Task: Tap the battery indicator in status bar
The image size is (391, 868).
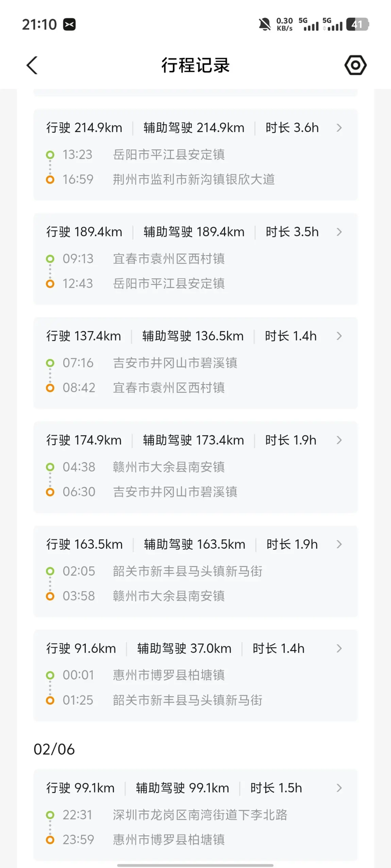Action: (x=357, y=24)
